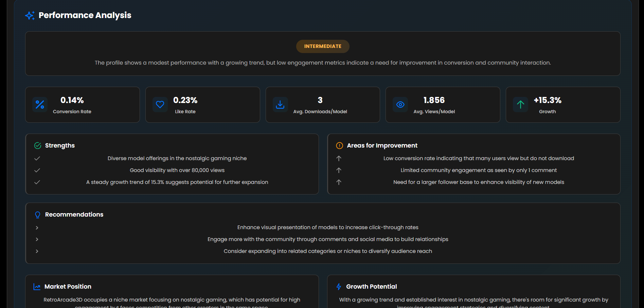This screenshot has width=644, height=308.
Task: Click the up arrow beside the follower base item
Action: click(x=339, y=182)
